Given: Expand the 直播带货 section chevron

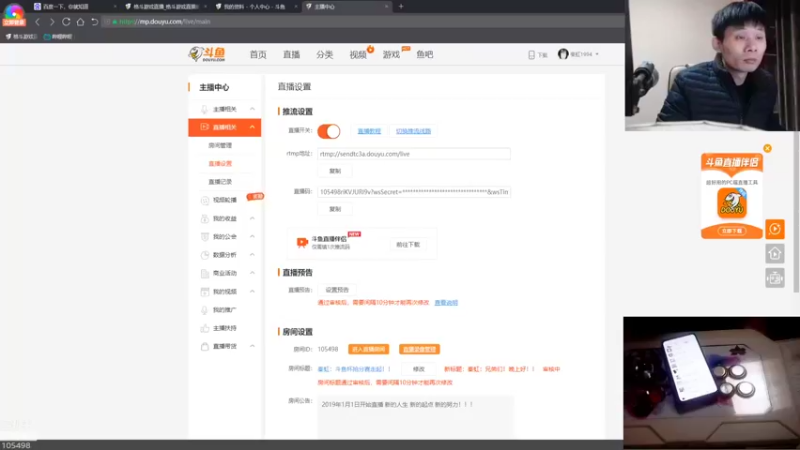Looking at the screenshot, I should pyautogui.click(x=252, y=346).
